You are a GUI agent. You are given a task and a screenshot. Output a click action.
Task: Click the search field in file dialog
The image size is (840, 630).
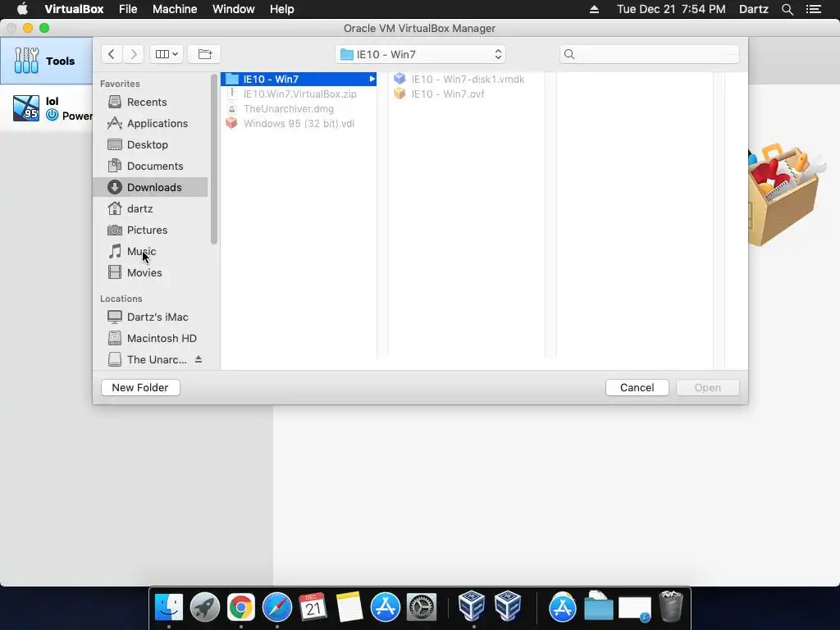click(x=650, y=54)
